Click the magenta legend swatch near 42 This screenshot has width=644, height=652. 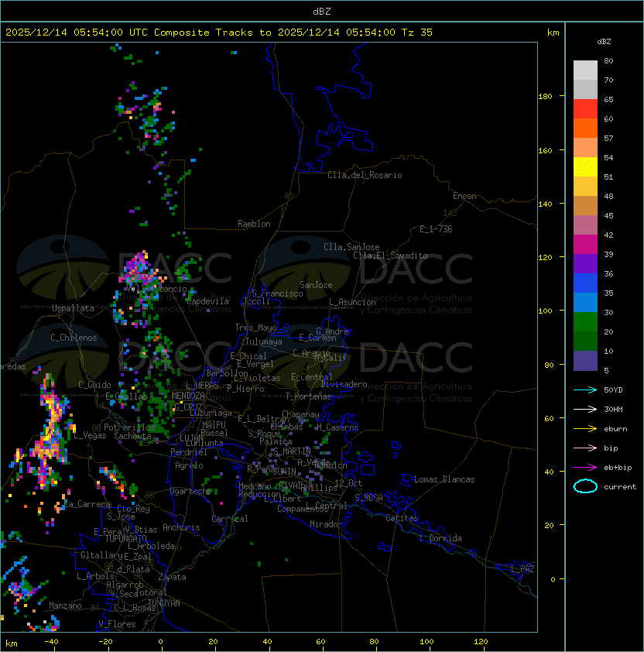coord(585,245)
